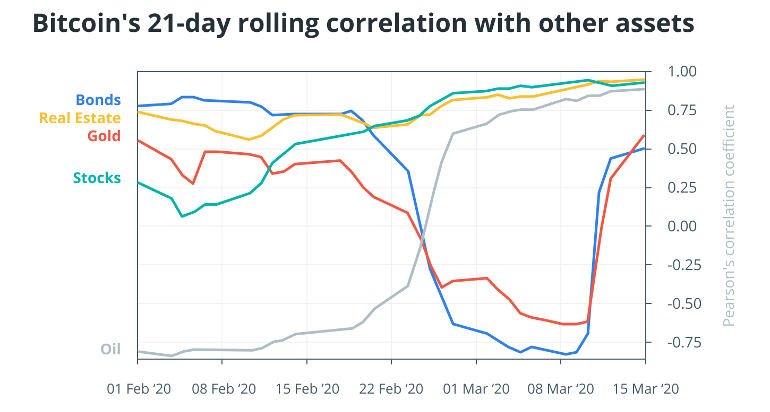The image size is (770, 412).
Task: Click the 01 Feb '20 axis label
Action: click(139, 389)
